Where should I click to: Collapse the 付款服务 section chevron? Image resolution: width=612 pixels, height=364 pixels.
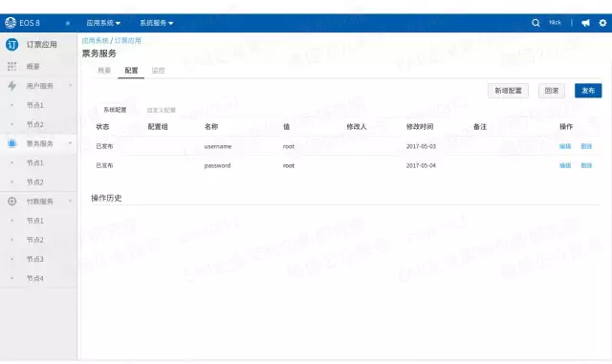click(x=70, y=201)
